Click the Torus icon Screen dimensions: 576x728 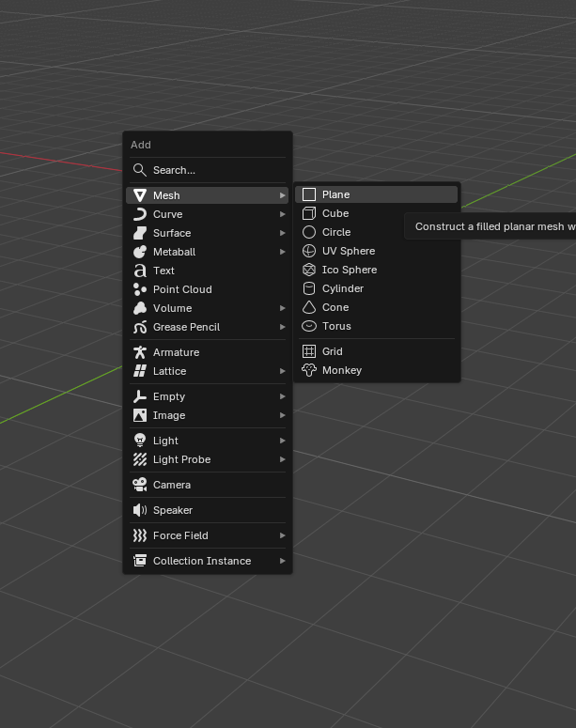click(309, 326)
